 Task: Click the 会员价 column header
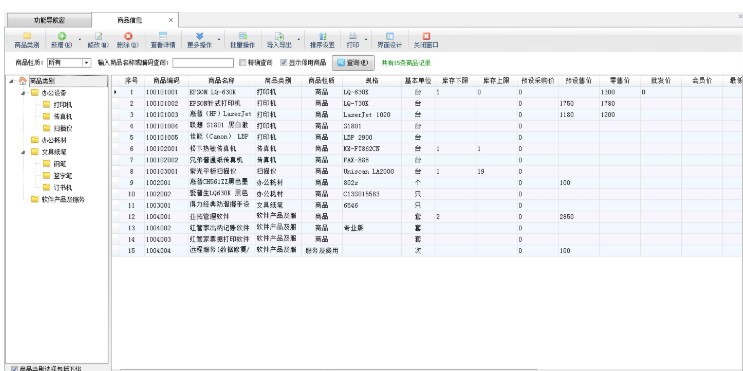(x=702, y=81)
